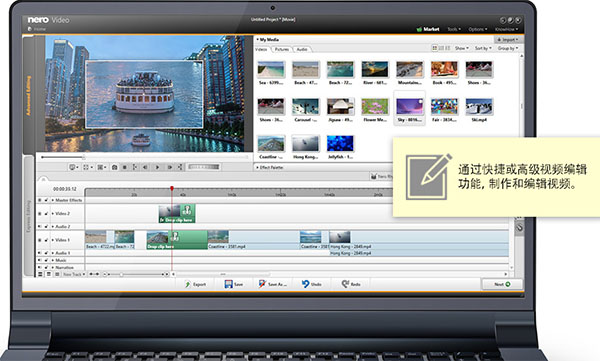Screen dimensions: 600x361
Task: Click the jog shuttle control in preview toolbar
Action: pos(204,167)
